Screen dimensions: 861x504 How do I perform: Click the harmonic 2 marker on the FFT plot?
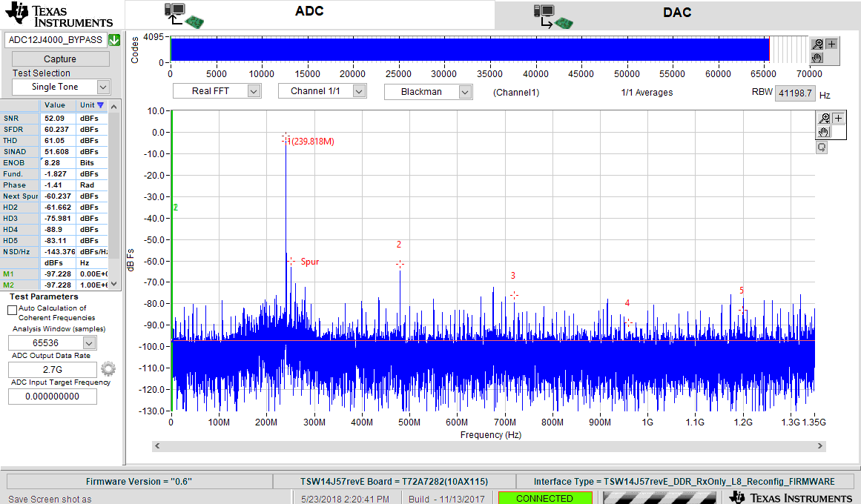(400, 264)
